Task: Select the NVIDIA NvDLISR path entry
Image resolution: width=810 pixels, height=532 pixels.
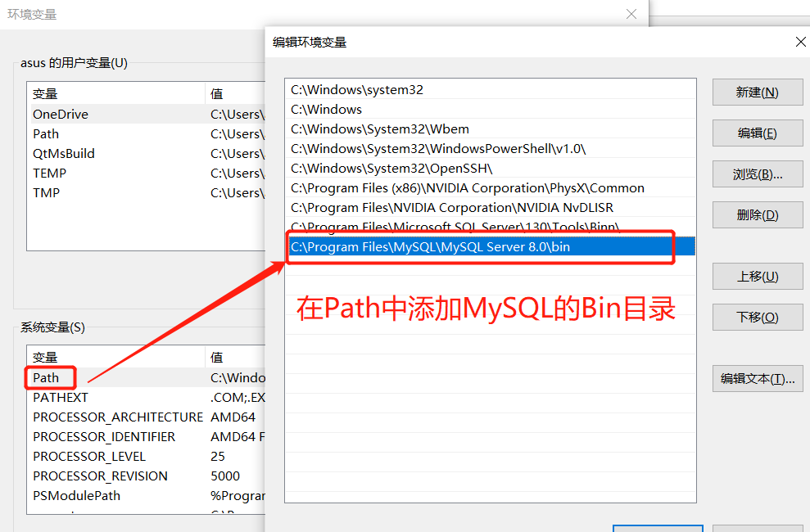Action: [x=491, y=207]
